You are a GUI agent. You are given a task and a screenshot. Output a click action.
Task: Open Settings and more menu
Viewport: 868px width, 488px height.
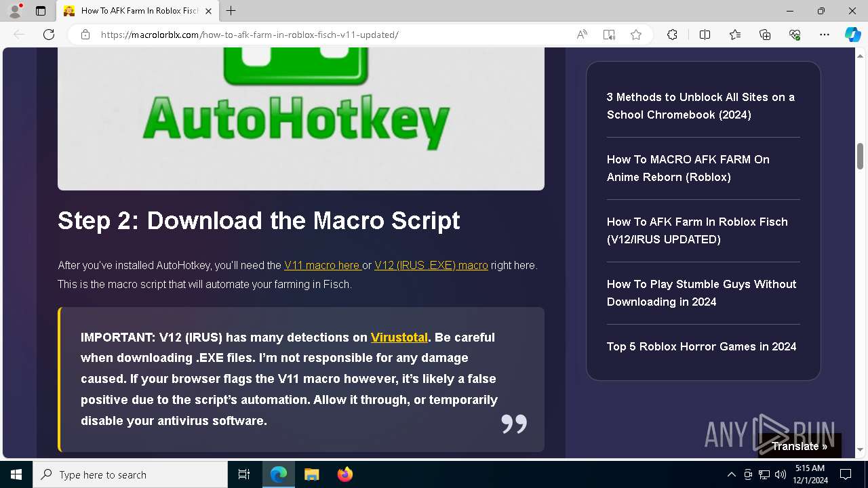pyautogui.click(x=825, y=35)
